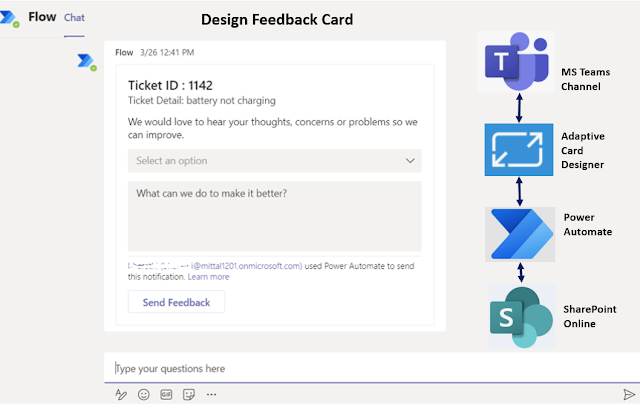Viewport: 640px width, 406px height.
Task: Click the 'What can we do' textbox
Action: click(274, 215)
